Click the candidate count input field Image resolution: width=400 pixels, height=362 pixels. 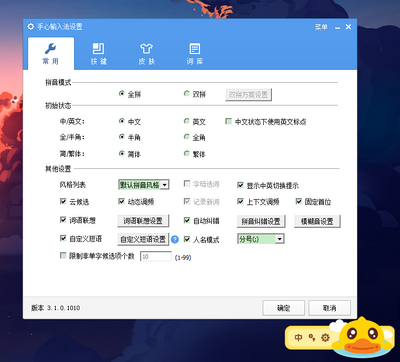[x=156, y=257]
